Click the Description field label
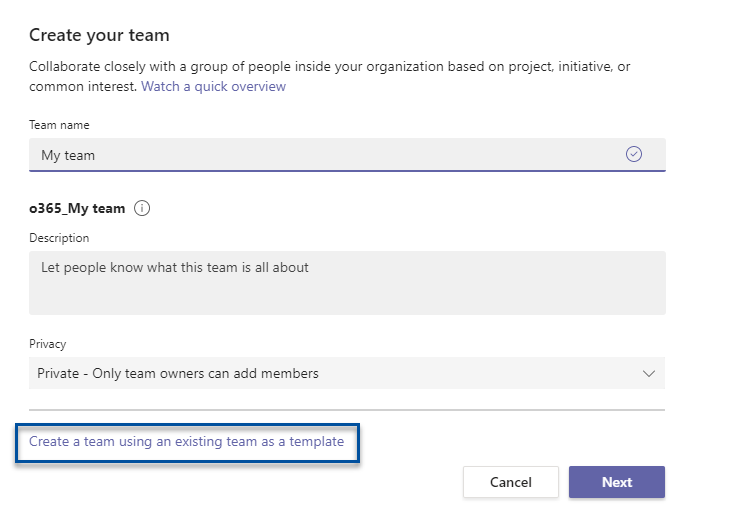741x523 pixels. pyautogui.click(x=59, y=238)
